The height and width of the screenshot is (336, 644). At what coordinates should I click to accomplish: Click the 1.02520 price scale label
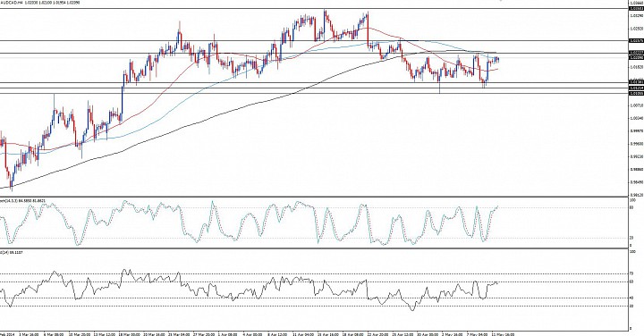pos(636,29)
